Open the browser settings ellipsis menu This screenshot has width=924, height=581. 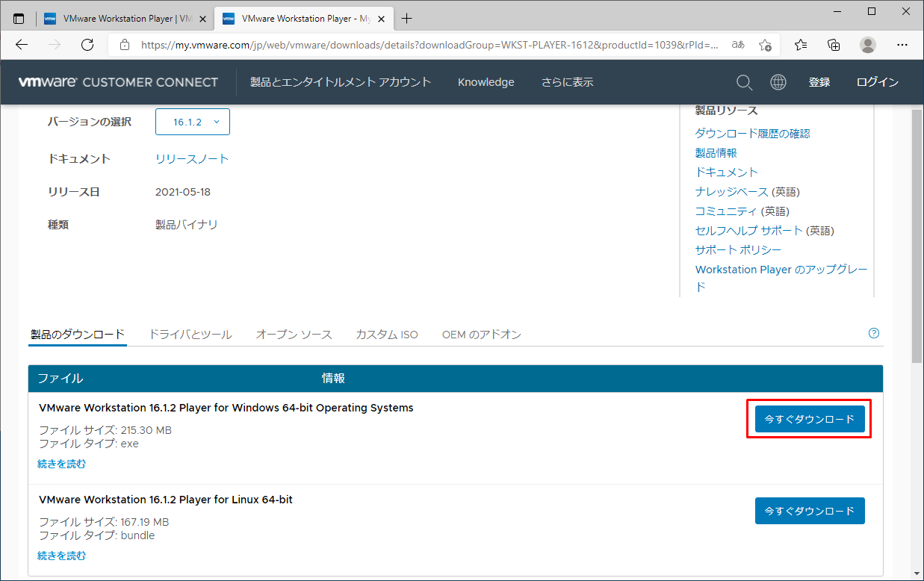tap(902, 45)
